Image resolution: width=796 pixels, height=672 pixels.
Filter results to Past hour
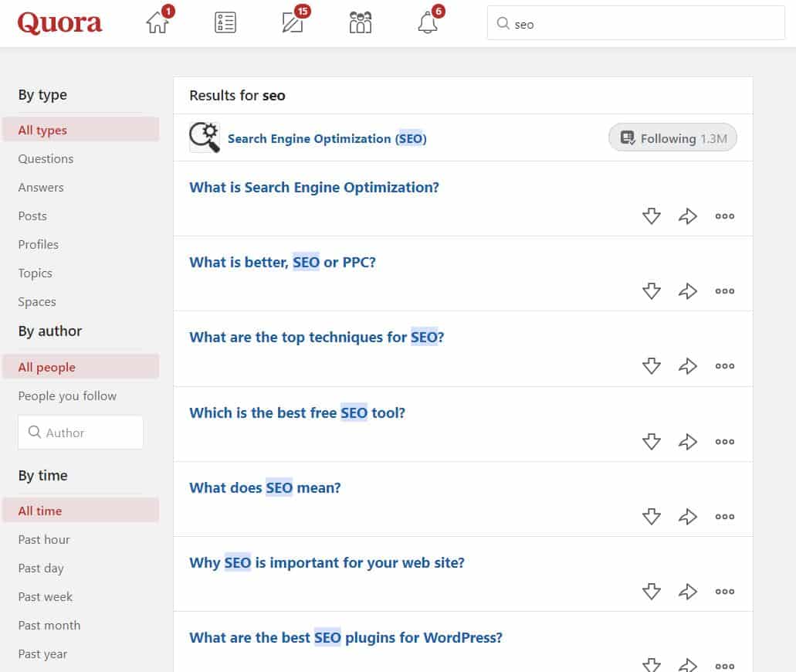pos(44,539)
